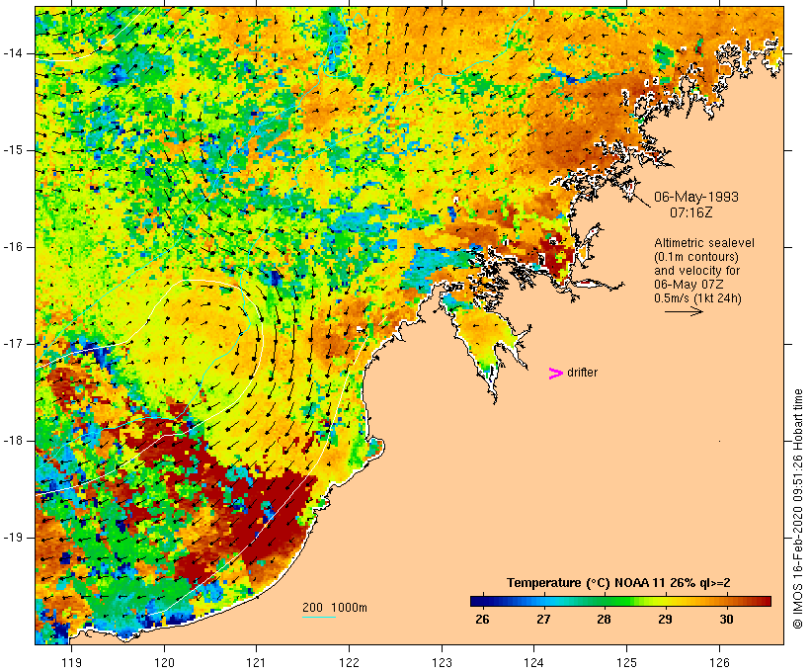This screenshot has width=810, height=672.
Task: Click the temperature color bar
Action: coord(620,601)
